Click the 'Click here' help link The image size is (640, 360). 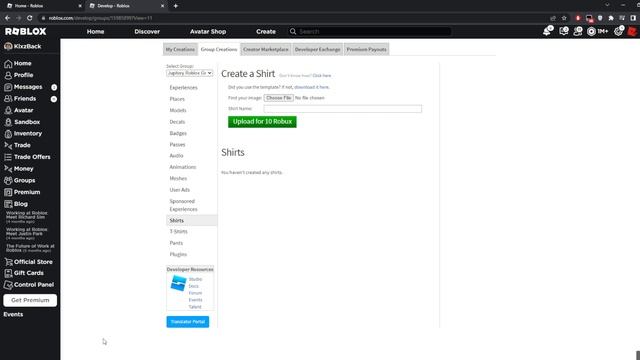[322, 76]
